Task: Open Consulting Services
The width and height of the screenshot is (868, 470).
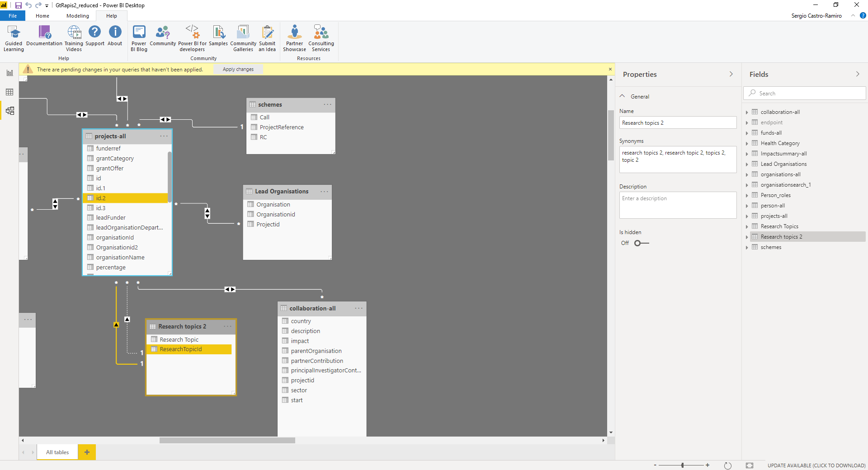Action: (x=321, y=38)
